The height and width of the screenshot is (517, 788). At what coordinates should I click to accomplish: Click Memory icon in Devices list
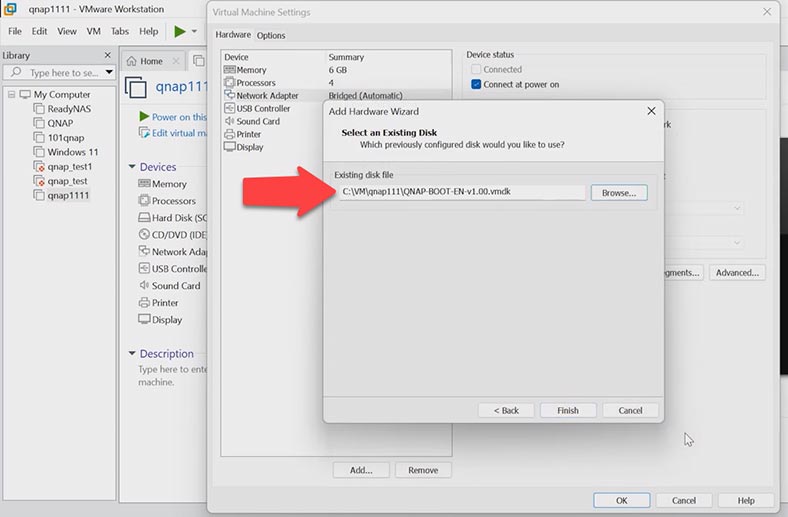144,183
